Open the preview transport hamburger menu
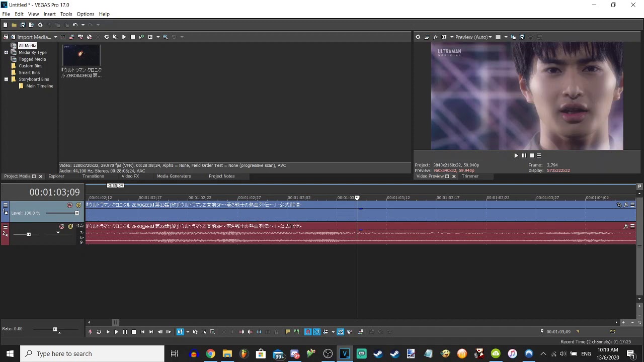Screen dimensions: 644x362 pyautogui.click(x=539, y=155)
